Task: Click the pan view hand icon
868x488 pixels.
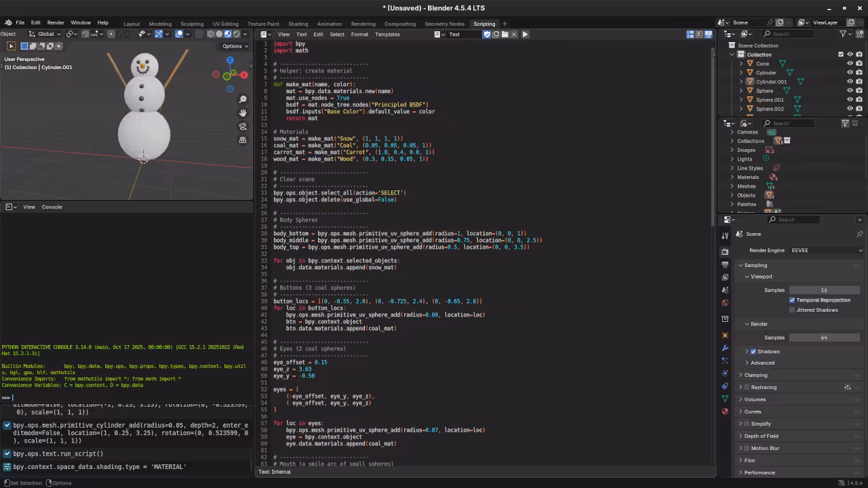Action: point(243,113)
